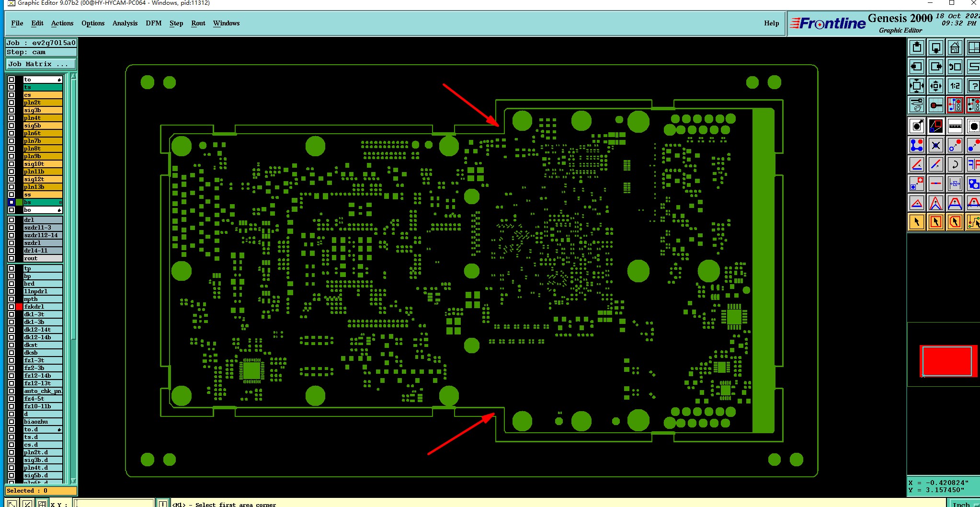980x507 pixels.
Task: Open the Rout menu
Action: [x=198, y=23]
